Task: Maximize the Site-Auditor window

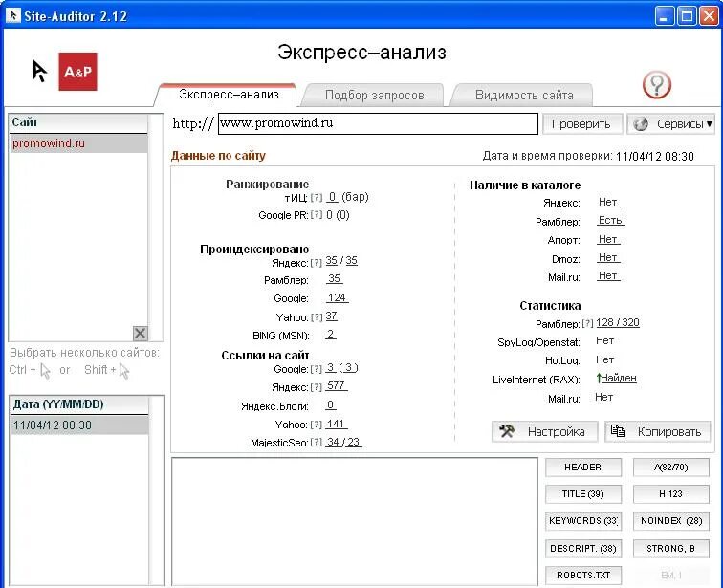Action: point(687,16)
